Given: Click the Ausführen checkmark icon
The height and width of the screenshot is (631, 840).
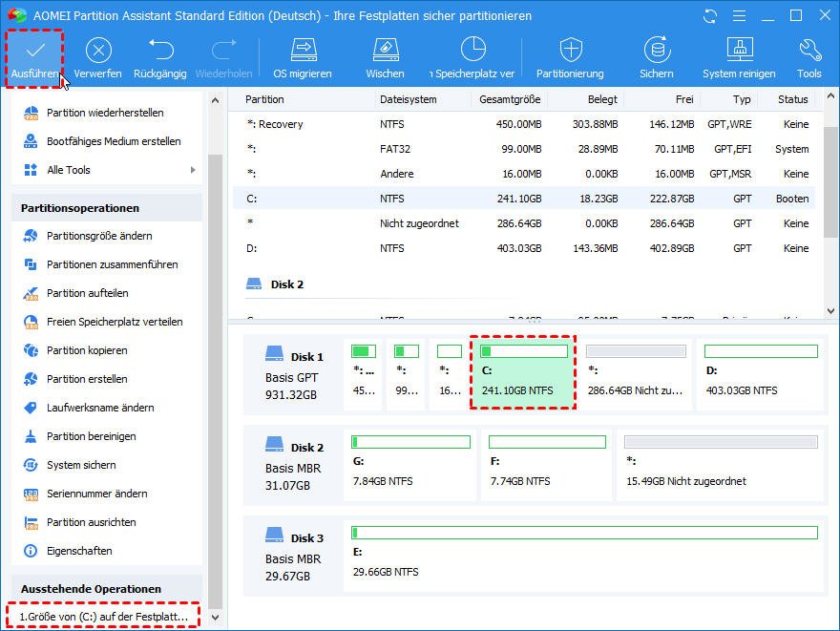Looking at the screenshot, I should [x=34, y=51].
